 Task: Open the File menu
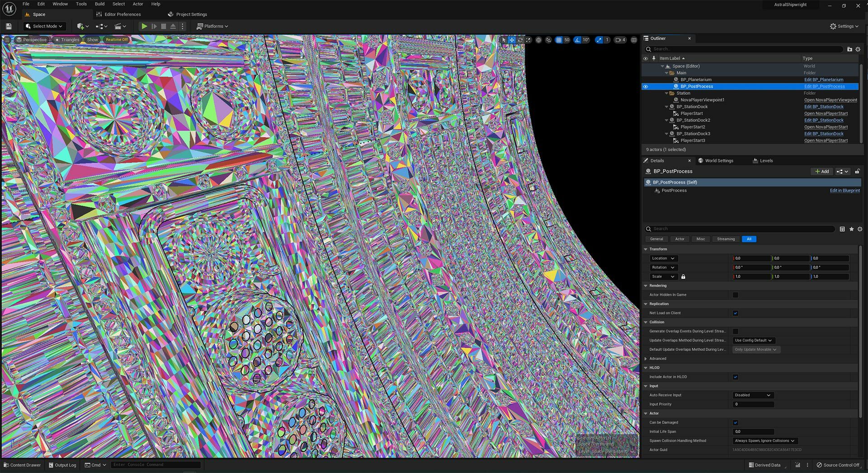coord(26,4)
